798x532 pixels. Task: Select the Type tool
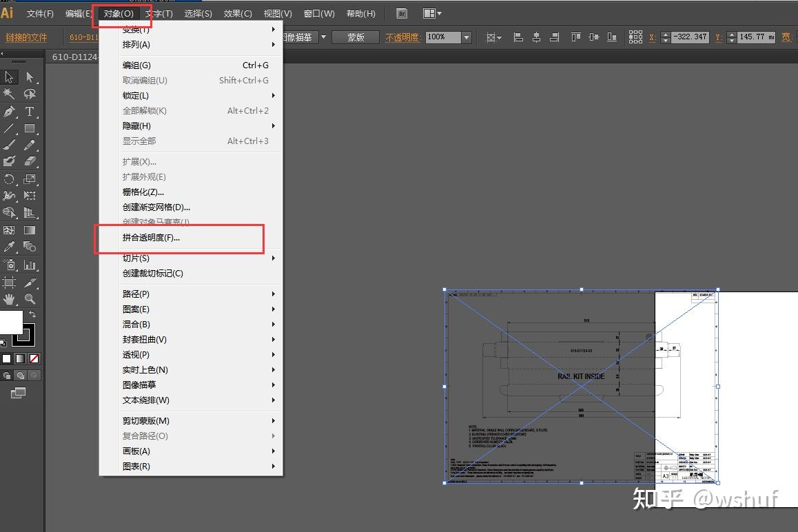click(30, 111)
